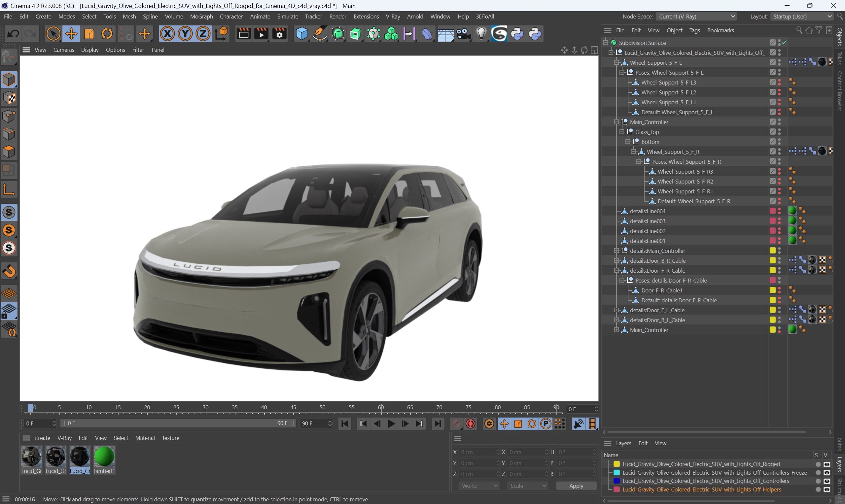Screen dimensions: 845x504
Task: Play animation forward
Action: tap(391, 423)
